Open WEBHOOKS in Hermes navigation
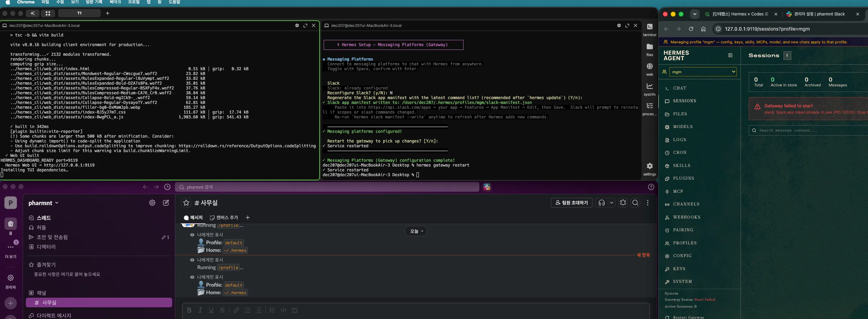868x319 pixels. tap(687, 217)
